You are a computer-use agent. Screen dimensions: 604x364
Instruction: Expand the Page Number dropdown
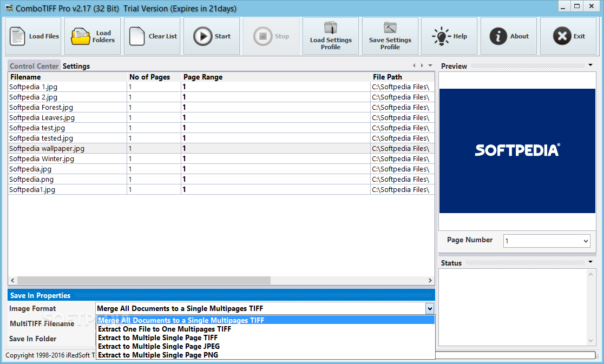[x=586, y=241]
